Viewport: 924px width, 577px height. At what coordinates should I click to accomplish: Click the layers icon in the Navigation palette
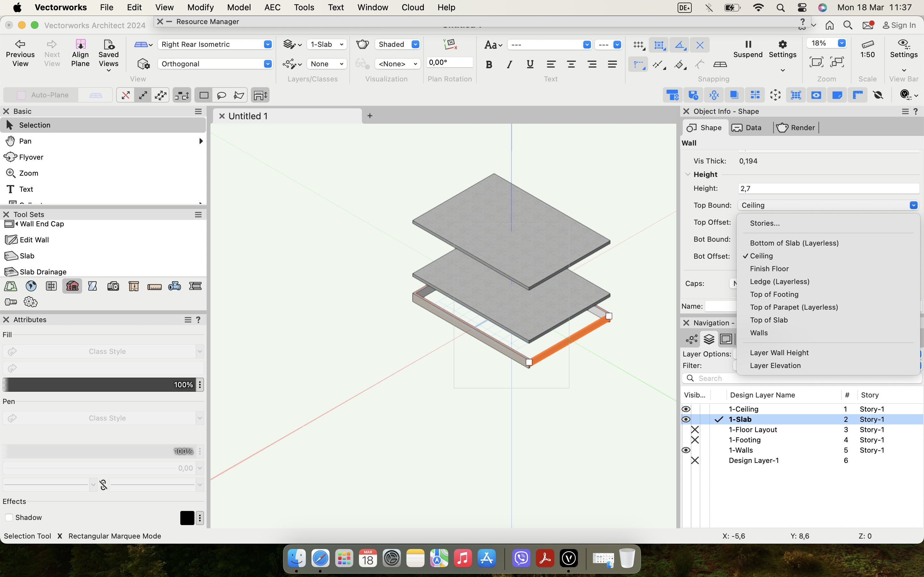(x=709, y=339)
